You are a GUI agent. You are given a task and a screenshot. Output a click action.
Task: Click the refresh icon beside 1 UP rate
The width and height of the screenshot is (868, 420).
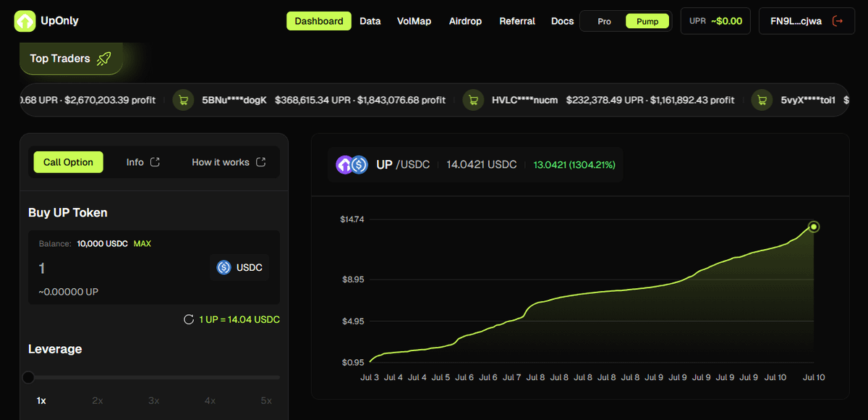(x=189, y=319)
